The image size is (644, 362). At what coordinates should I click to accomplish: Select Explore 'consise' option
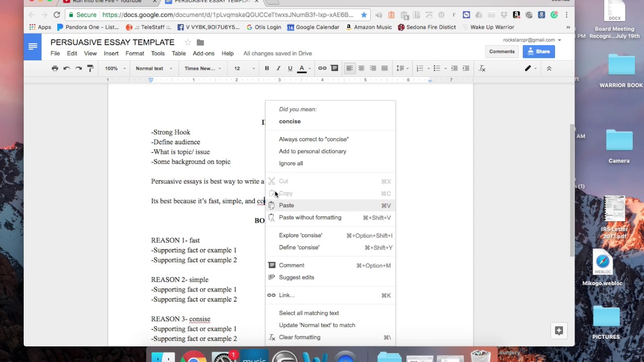(x=331, y=235)
